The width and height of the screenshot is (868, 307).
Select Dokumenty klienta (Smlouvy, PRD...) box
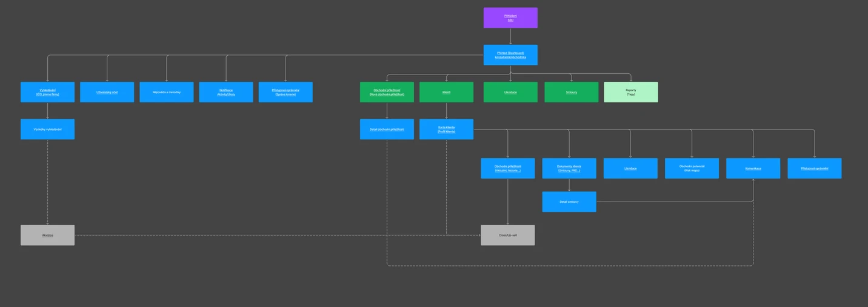pyautogui.click(x=569, y=168)
